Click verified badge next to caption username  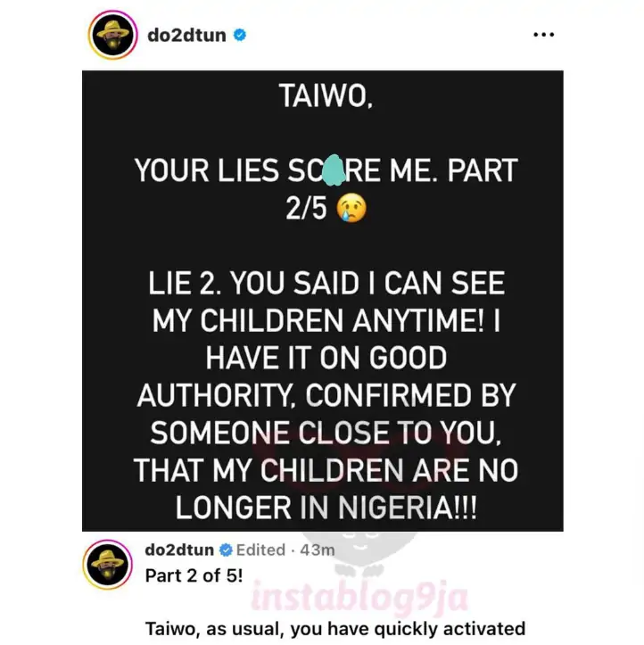(226, 550)
